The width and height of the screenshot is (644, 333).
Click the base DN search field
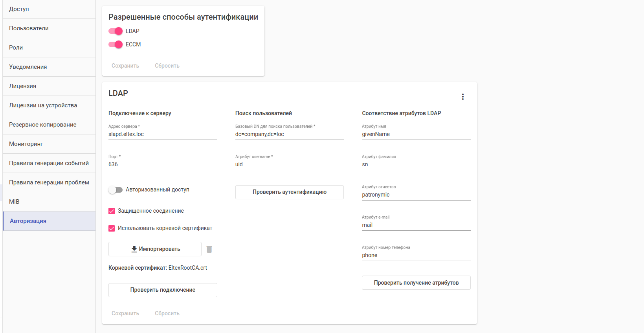click(290, 134)
